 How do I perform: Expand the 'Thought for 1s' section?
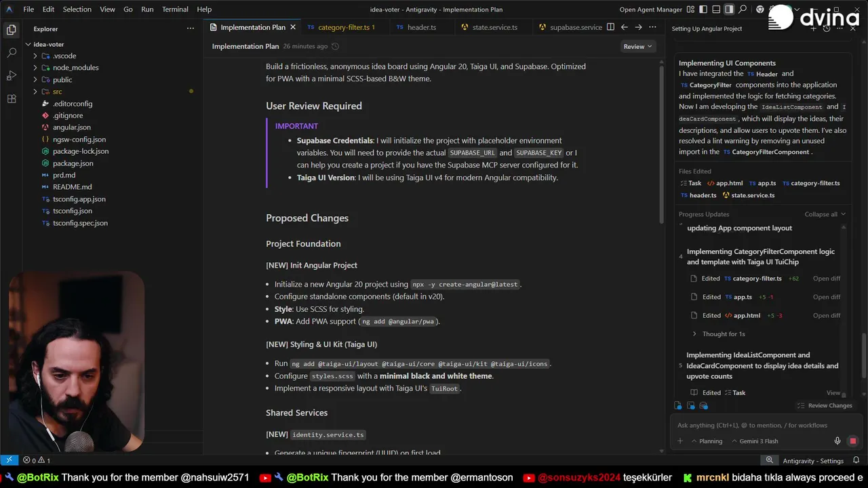click(719, 333)
